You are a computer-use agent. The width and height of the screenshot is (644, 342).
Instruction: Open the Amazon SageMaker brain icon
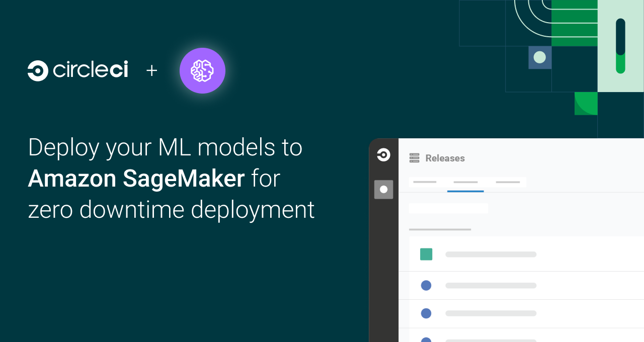202,70
